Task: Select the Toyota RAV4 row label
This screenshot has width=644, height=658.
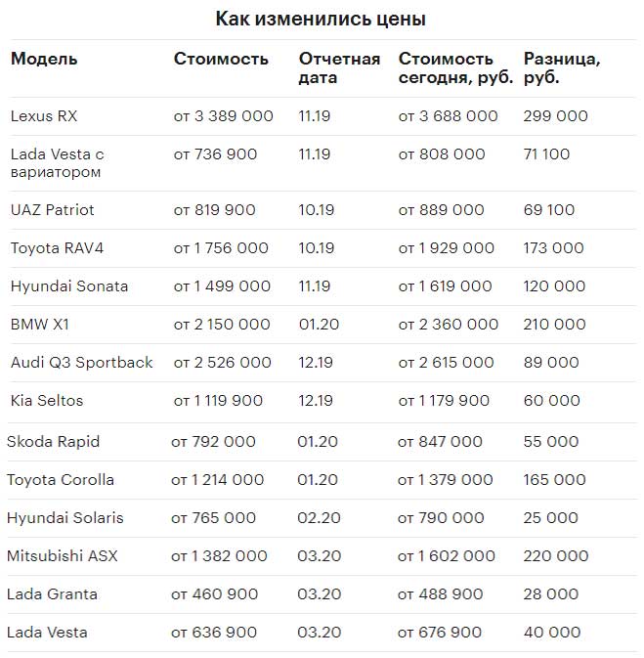Action: (x=57, y=248)
